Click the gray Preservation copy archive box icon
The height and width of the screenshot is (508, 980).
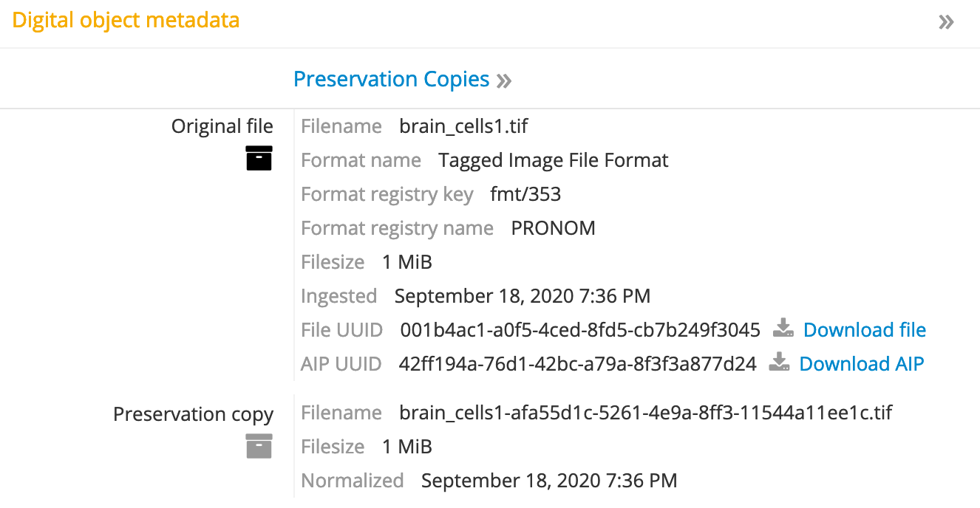259,446
